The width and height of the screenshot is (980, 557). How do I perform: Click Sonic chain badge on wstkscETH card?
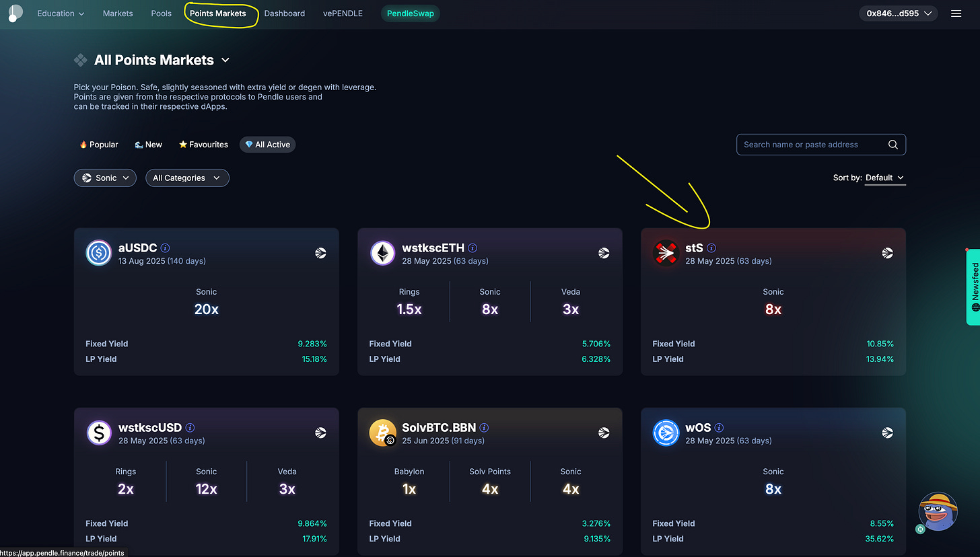(x=604, y=253)
